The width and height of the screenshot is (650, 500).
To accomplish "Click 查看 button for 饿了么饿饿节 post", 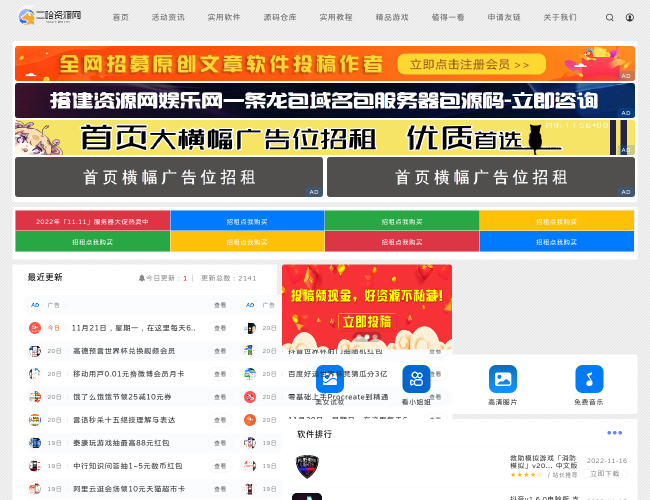I will (220, 397).
